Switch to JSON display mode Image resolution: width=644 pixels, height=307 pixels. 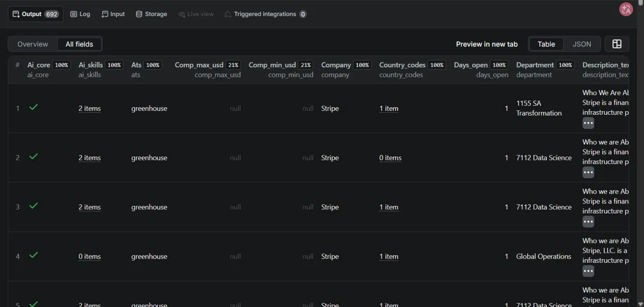tap(582, 44)
